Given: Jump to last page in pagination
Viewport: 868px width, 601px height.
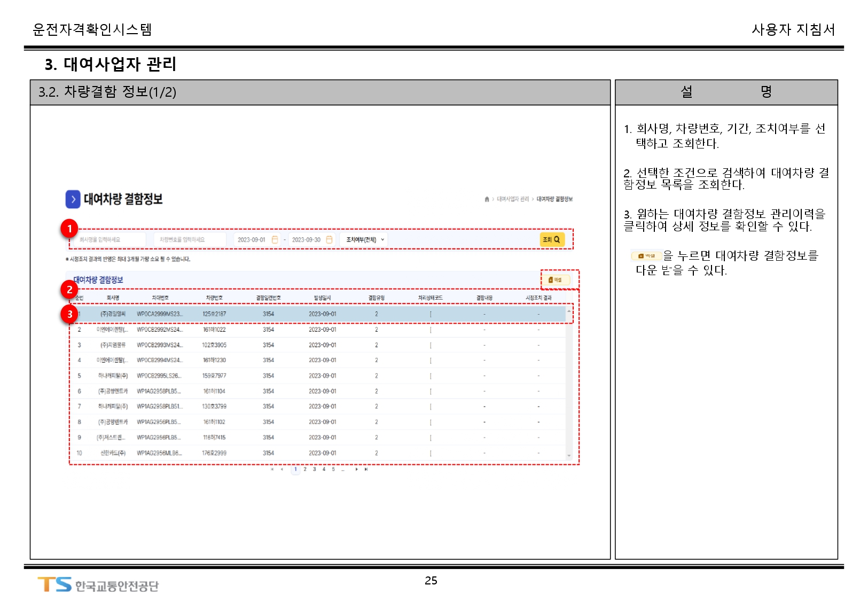Looking at the screenshot, I should (x=366, y=470).
